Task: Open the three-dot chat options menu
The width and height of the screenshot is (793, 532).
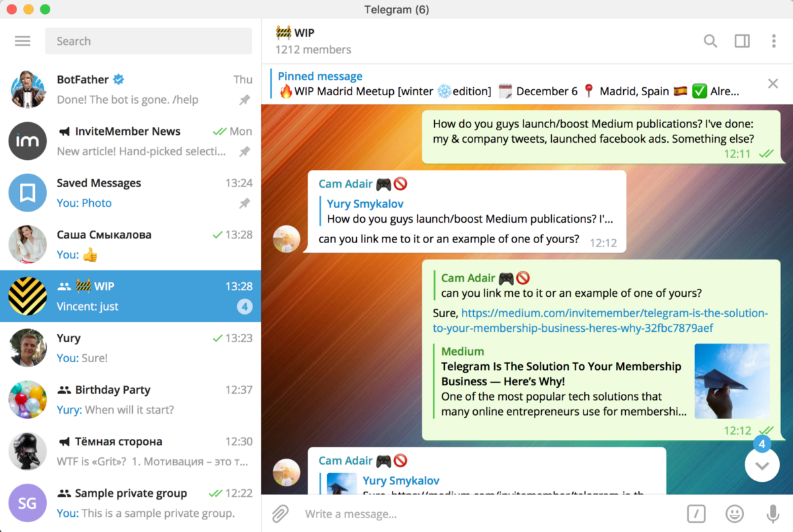Action: click(773, 41)
